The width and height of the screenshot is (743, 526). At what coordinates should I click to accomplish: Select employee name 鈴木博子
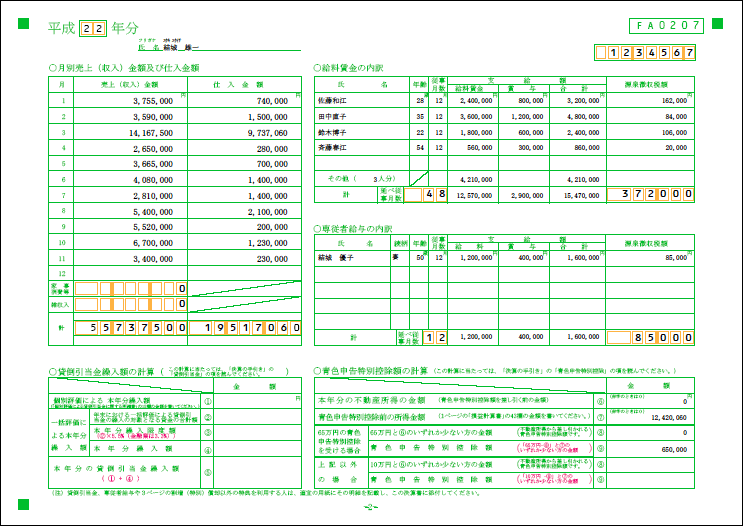pos(332,133)
